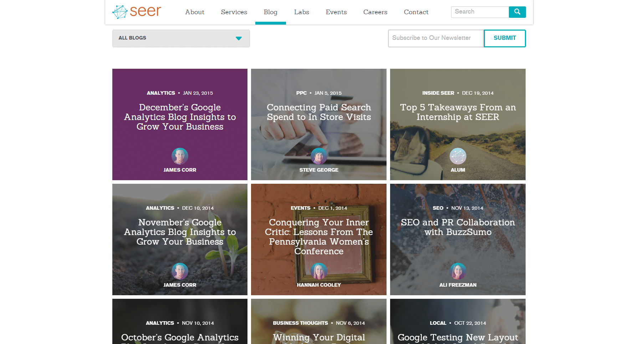Screen dimensions: 644x344
Task: Select the SEO category label
Action: click(x=438, y=208)
